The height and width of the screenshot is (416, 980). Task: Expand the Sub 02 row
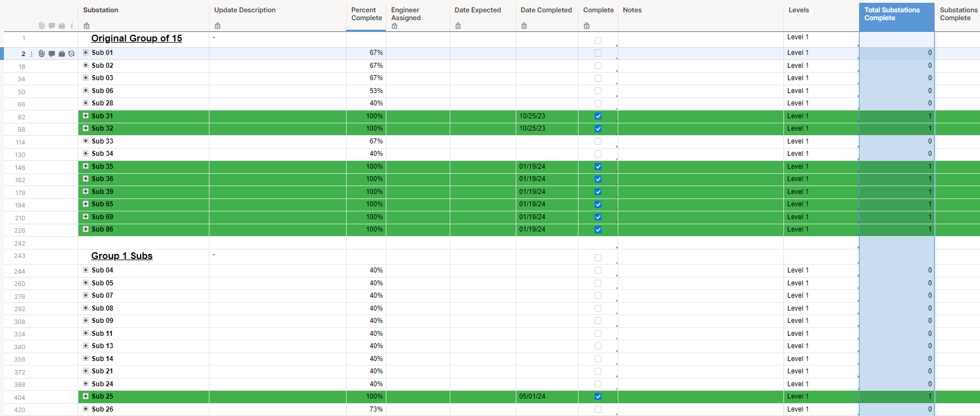86,65
